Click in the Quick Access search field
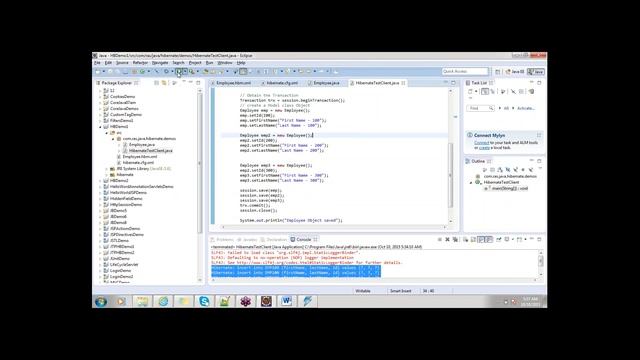Screen dimensions: 640x360 pyautogui.click(x=465, y=71)
